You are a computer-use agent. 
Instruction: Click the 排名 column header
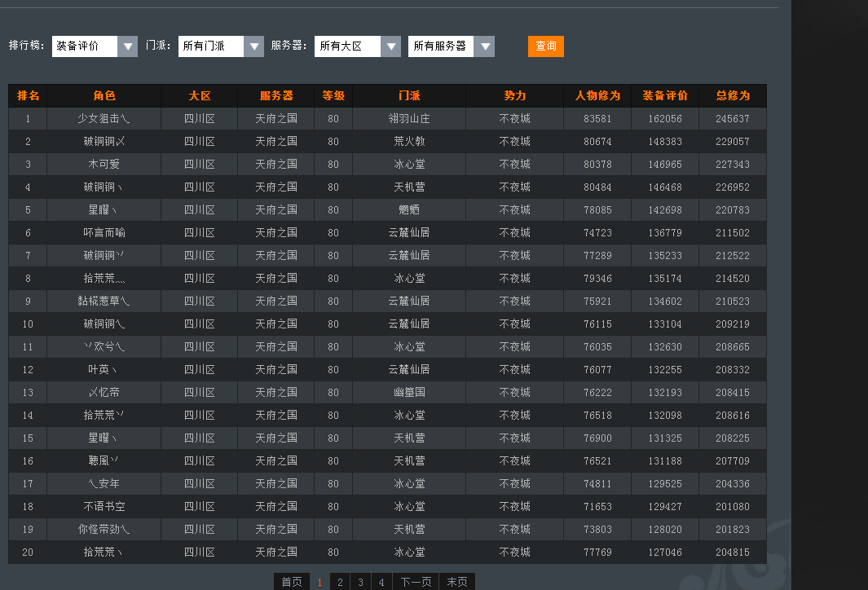(x=29, y=95)
